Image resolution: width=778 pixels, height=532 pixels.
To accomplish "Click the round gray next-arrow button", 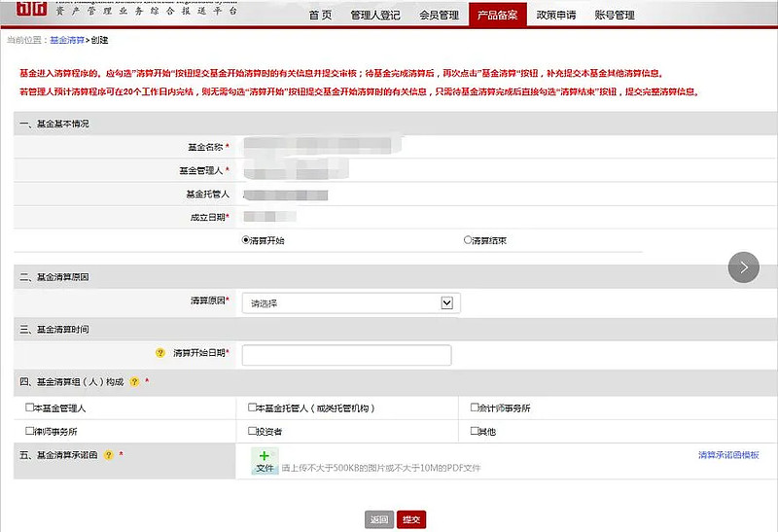I will (743, 267).
